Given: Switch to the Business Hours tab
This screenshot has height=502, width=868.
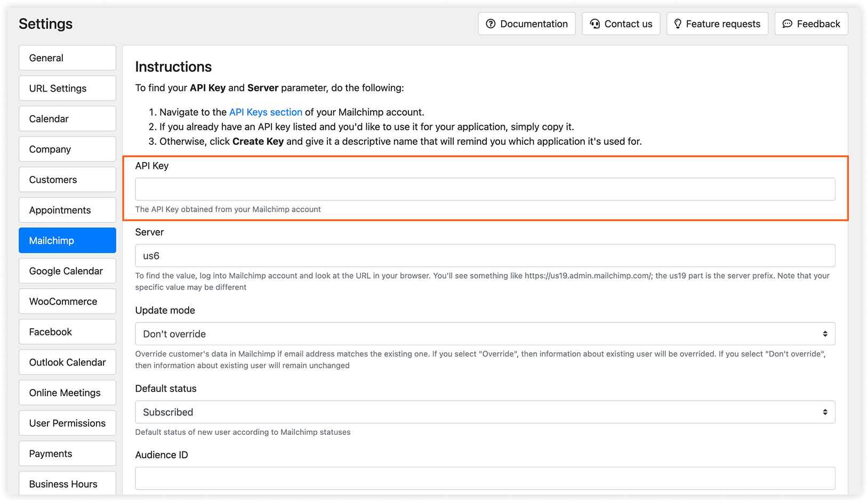Looking at the screenshot, I should click(67, 483).
